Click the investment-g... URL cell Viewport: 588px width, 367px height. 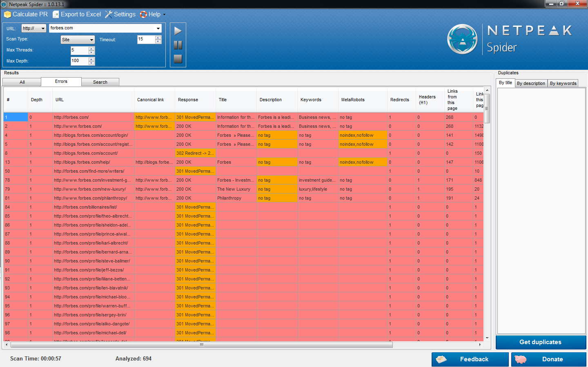93,180
